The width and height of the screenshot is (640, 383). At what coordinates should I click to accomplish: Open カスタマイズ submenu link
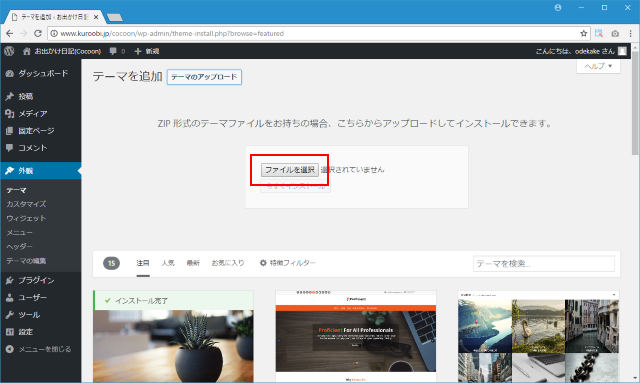pos(26,204)
